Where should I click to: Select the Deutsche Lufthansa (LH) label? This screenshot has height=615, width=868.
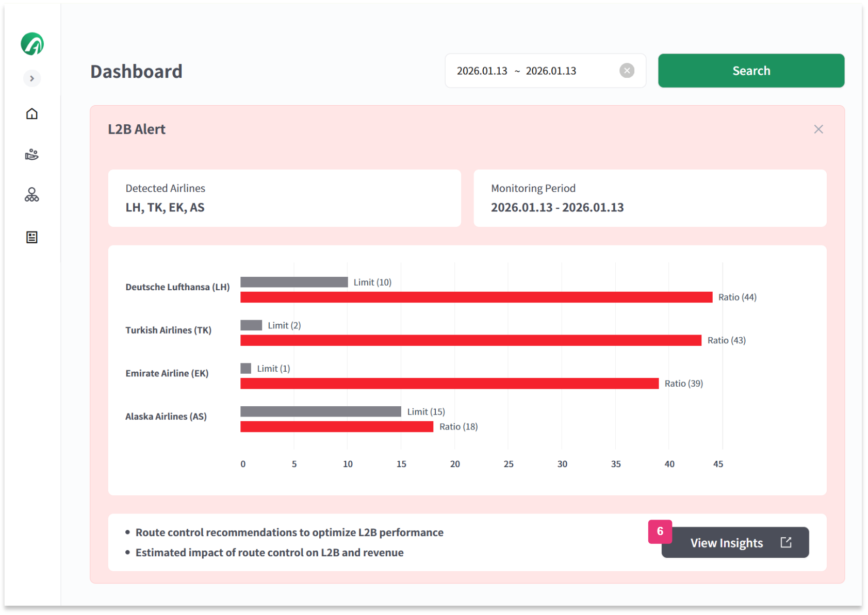click(x=177, y=287)
